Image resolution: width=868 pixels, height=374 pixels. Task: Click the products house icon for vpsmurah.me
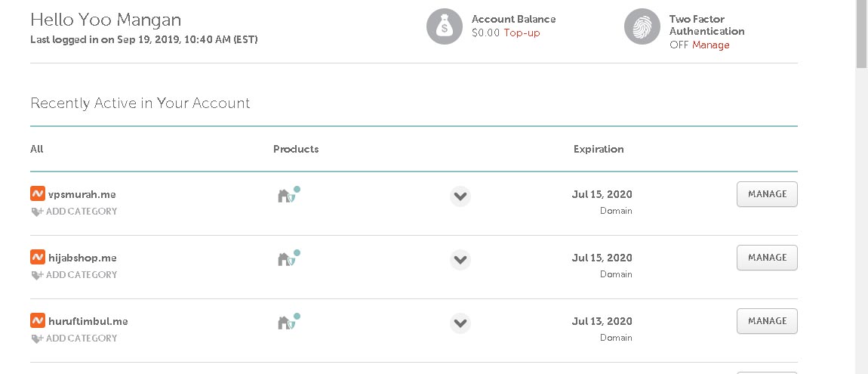pyautogui.click(x=286, y=196)
